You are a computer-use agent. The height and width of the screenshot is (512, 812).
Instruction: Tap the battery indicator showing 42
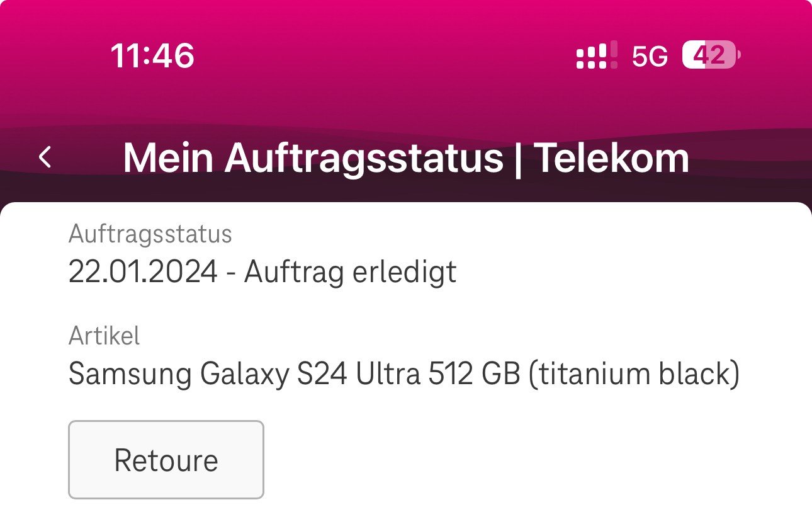711,55
